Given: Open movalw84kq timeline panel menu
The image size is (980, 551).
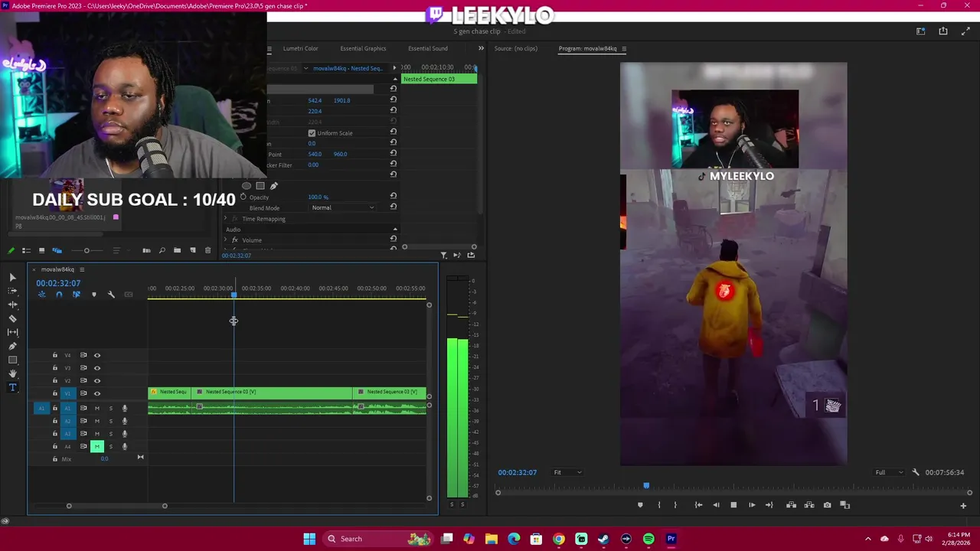Looking at the screenshot, I should (82, 269).
